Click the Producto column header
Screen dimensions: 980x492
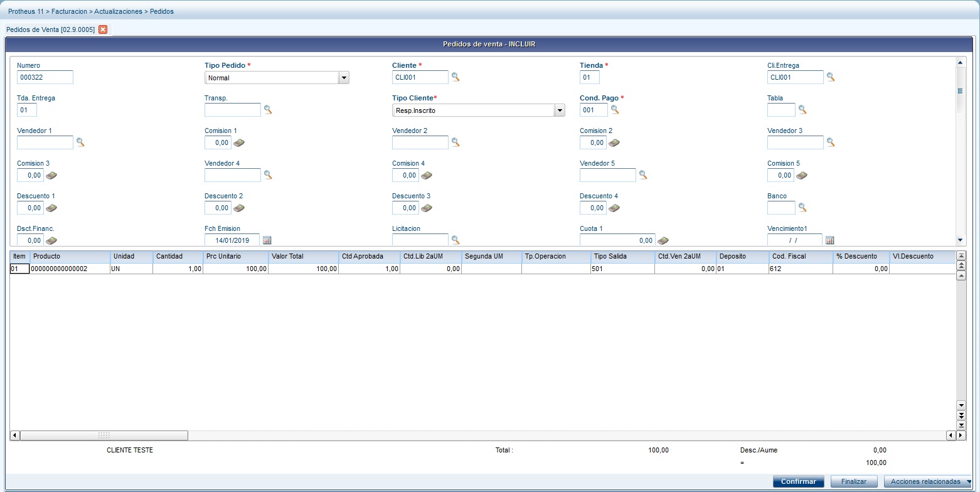tap(70, 257)
